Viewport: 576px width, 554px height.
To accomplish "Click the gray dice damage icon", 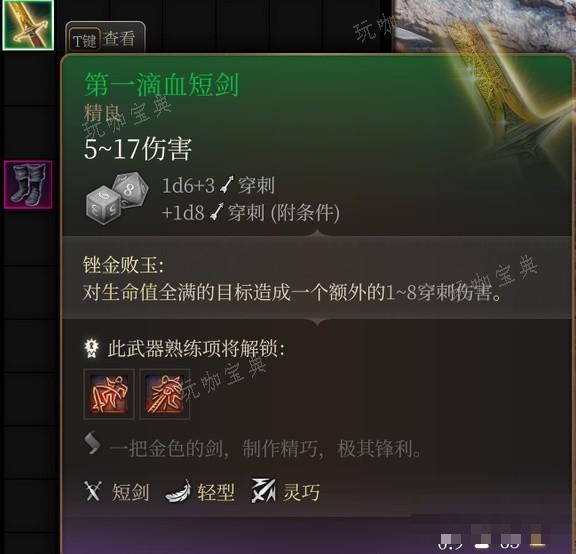I will click(117, 198).
